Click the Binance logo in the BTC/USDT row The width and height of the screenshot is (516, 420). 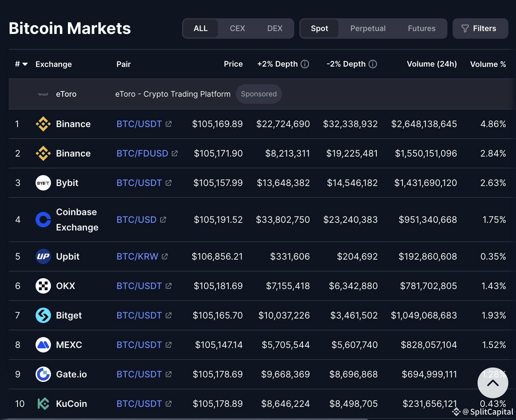click(x=43, y=124)
